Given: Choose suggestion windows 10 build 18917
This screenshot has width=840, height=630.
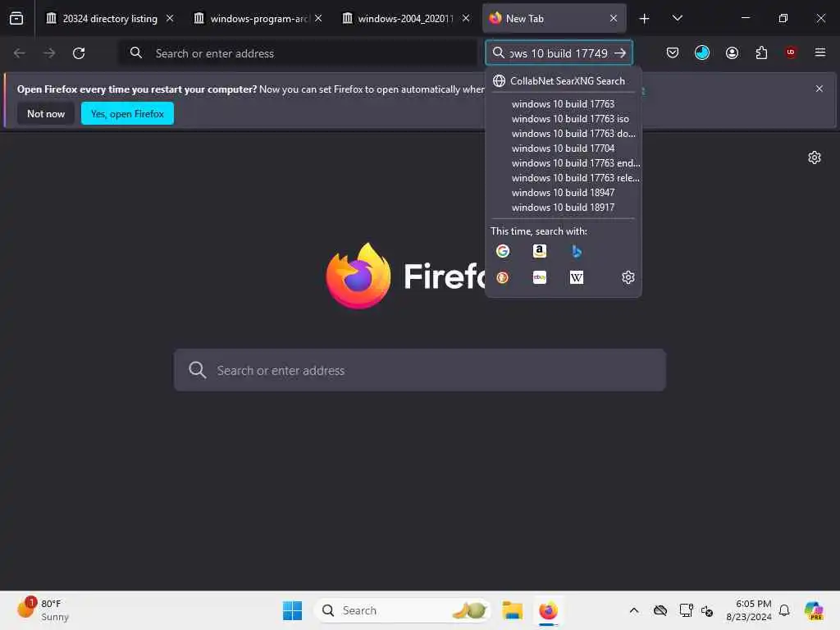Looking at the screenshot, I should [x=563, y=208].
